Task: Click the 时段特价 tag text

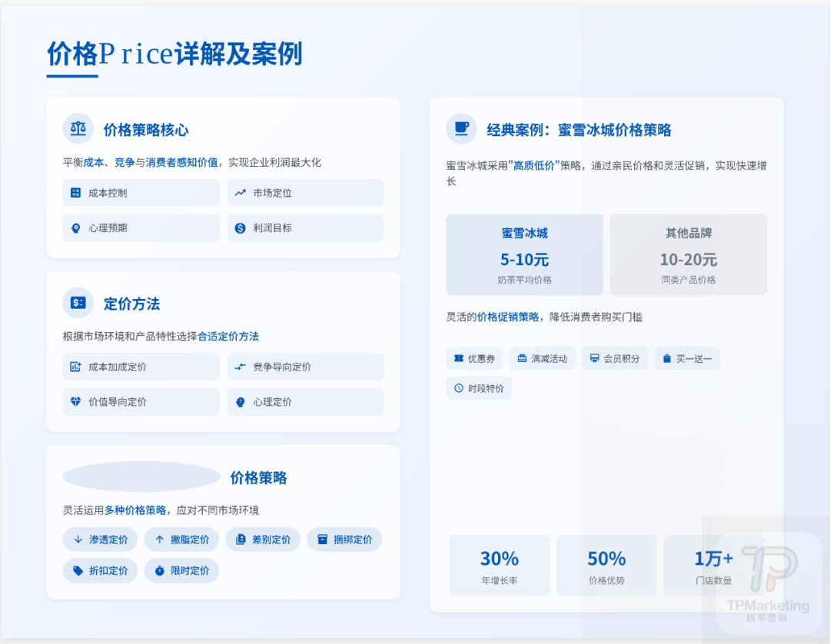Action: coord(486,388)
